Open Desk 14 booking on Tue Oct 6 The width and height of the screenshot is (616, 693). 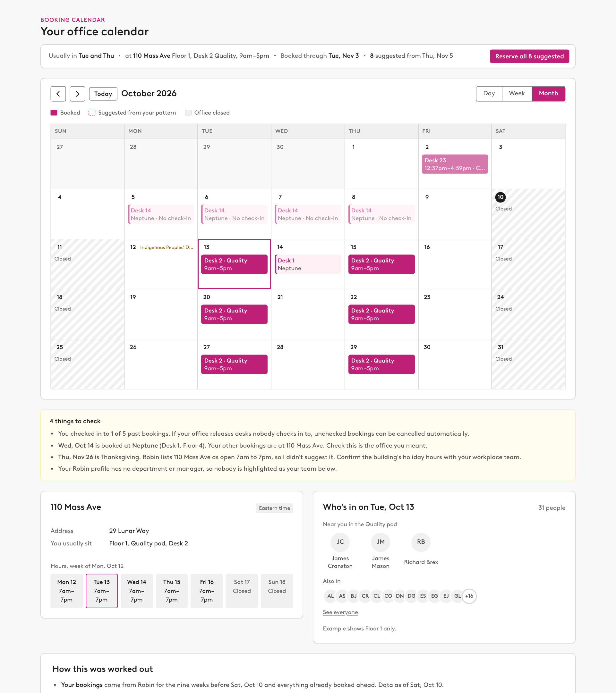[234, 214]
